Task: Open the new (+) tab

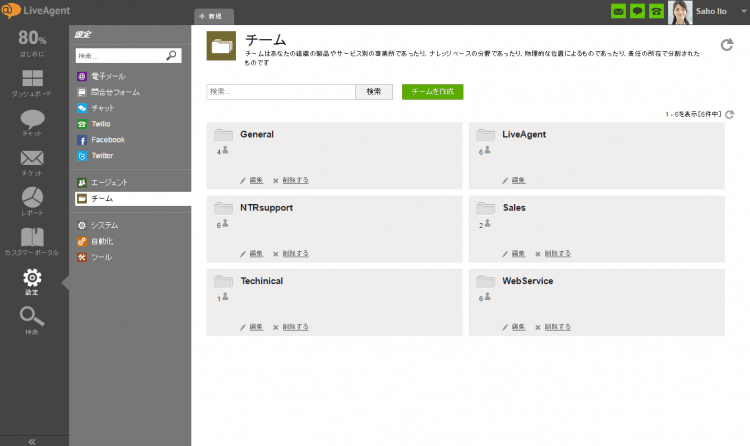Action: (x=214, y=16)
